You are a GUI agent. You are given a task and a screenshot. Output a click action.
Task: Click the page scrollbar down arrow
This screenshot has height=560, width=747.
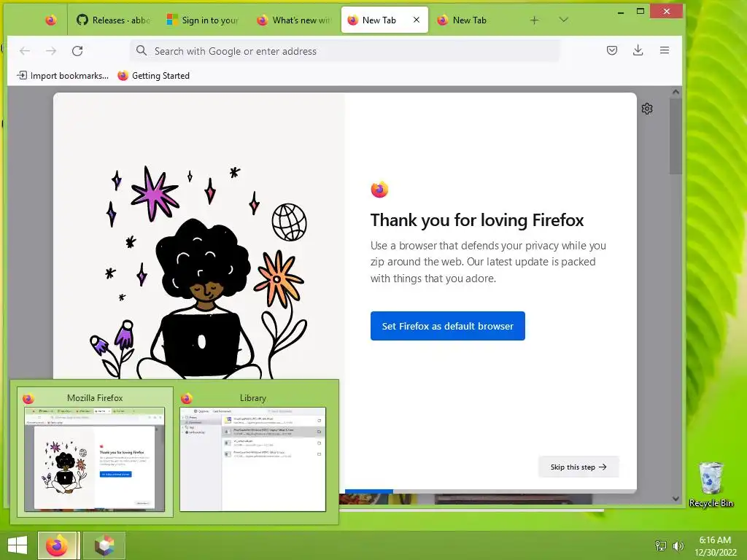(676, 499)
